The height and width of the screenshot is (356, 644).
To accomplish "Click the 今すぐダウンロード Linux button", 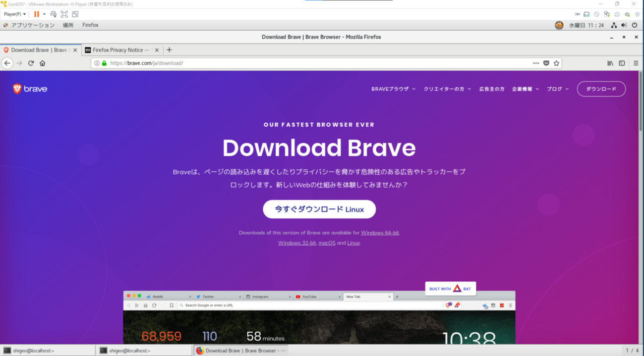I will pos(319,209).
